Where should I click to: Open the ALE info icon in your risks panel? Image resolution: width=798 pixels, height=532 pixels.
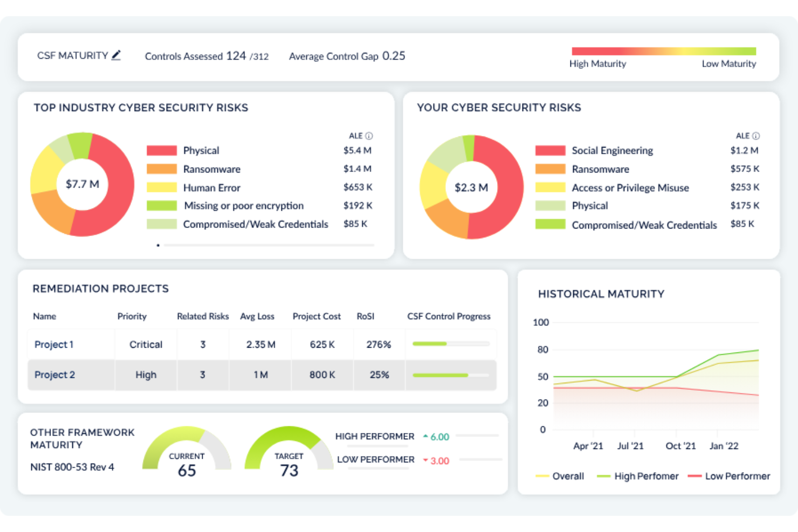pos(756,136)
